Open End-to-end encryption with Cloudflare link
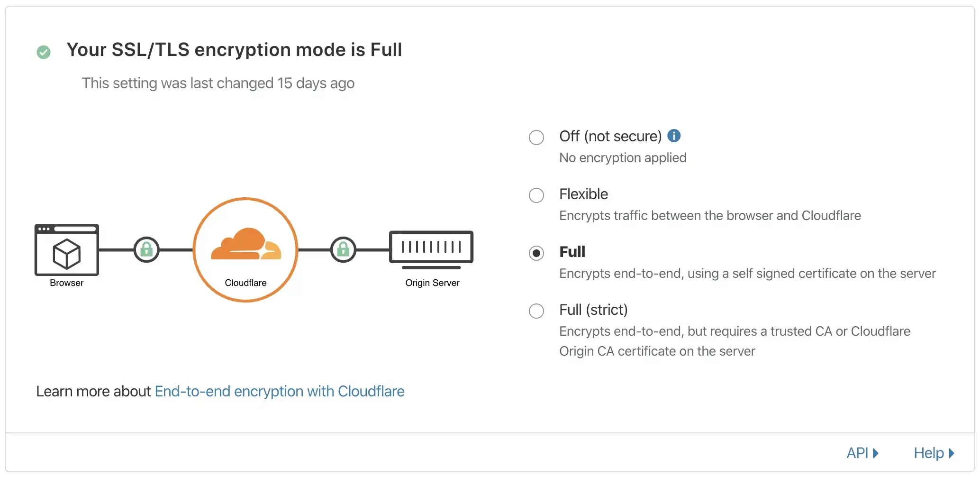This screenshot has height=477, width=980. [x=280, y=391]
